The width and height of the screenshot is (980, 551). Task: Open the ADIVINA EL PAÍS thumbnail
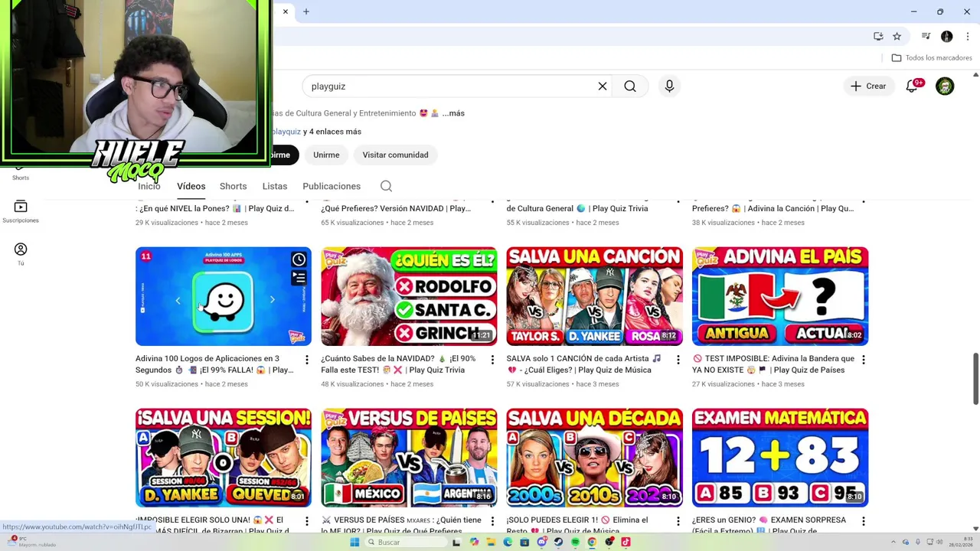pos(780,296)
